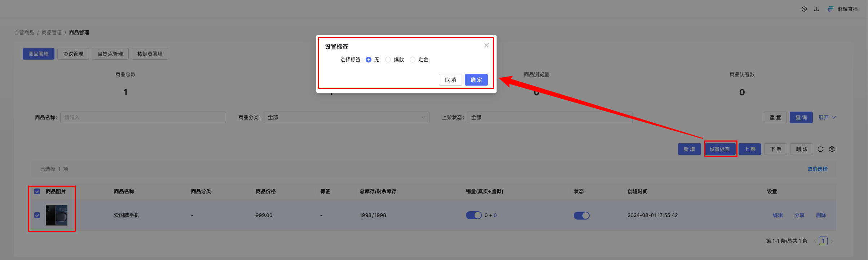
Task: Open table settings gear icon
Action: tap(832, 149)
